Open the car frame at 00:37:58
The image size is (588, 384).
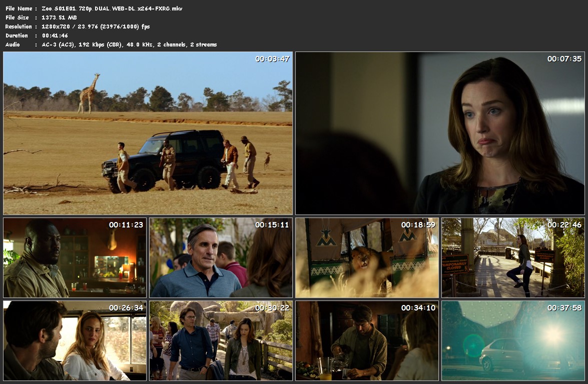[x=513, y=340]
